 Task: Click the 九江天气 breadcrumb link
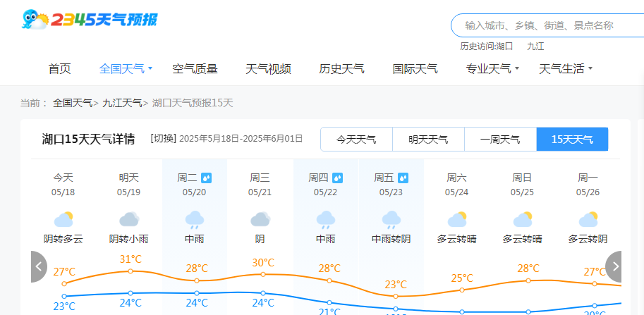(x=121, y=103)
